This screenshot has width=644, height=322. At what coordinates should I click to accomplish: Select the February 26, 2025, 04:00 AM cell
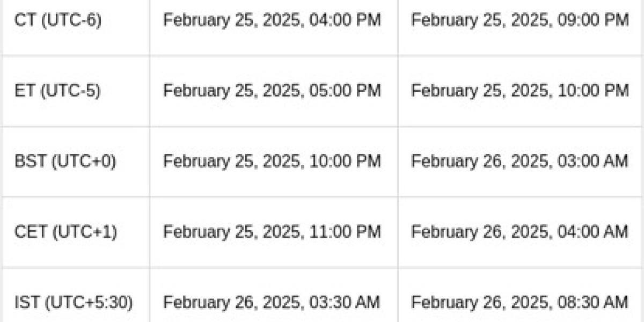pos(519,232)
